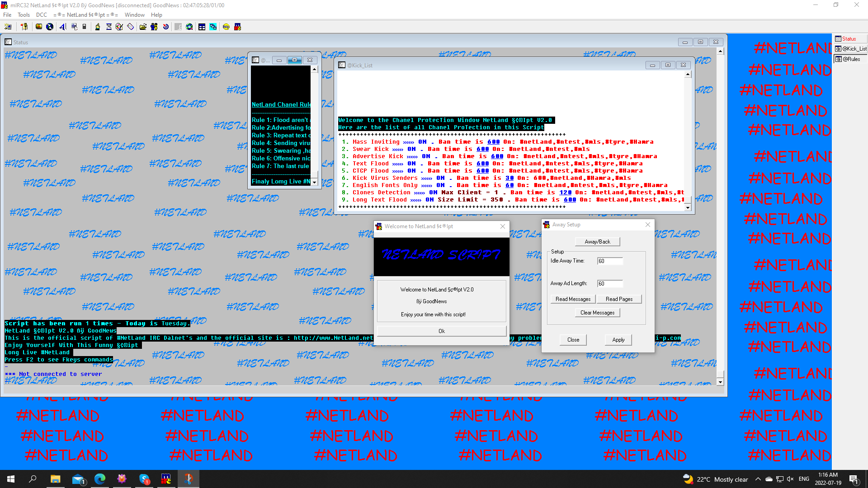This screenshot has height=488, width=868.
Task: Click the Cascade windows icon
Action: [213, 27]
